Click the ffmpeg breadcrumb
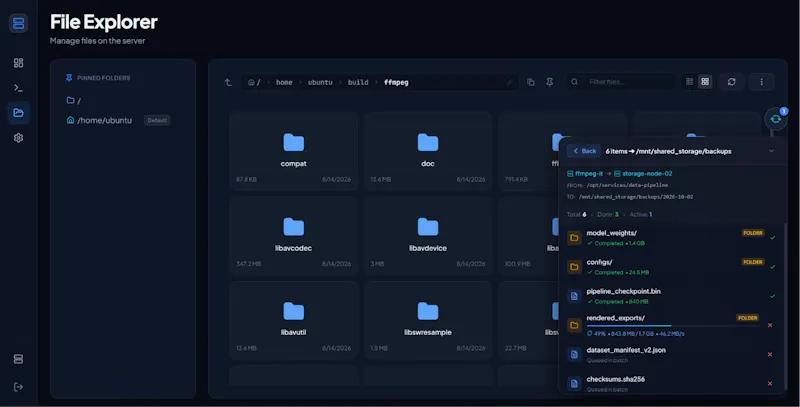This screenshot has width=800, height=407. [x=396, y=82]
